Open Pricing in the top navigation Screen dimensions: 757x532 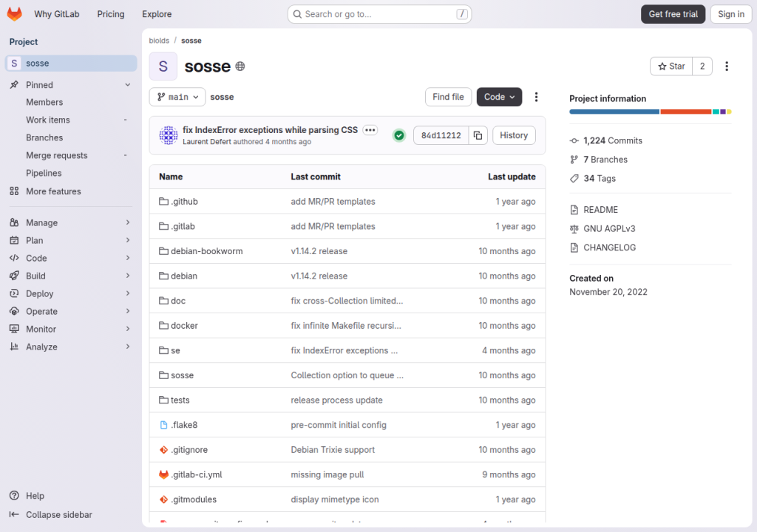click(x=111, y=15)
